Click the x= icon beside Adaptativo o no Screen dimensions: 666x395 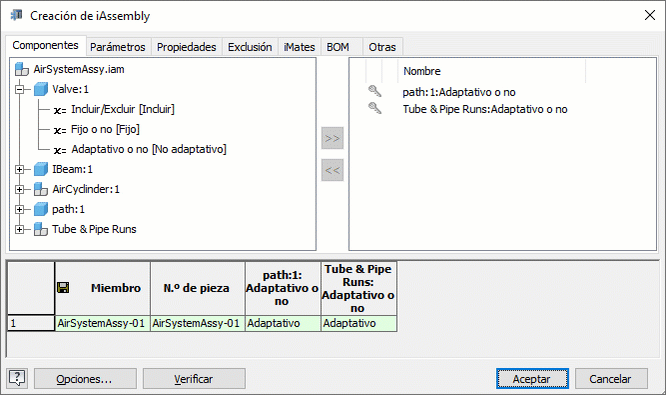[x=60, y=150]
